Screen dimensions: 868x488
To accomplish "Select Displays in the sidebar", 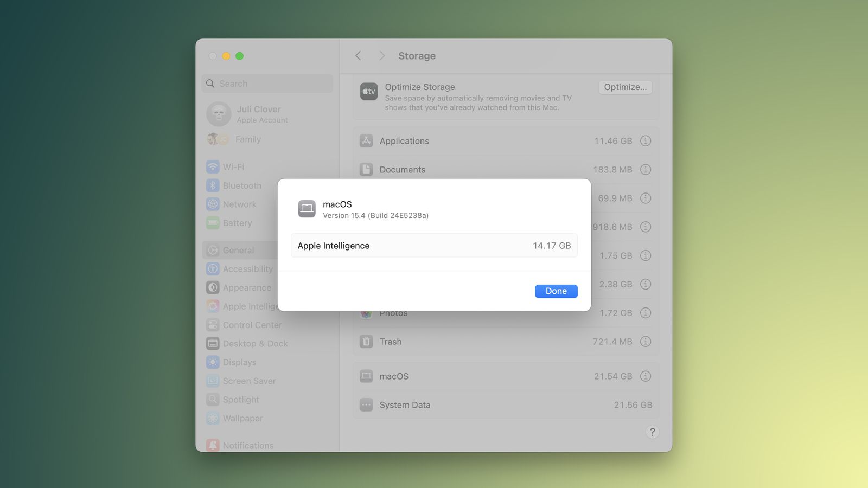I will pos(239,362).
